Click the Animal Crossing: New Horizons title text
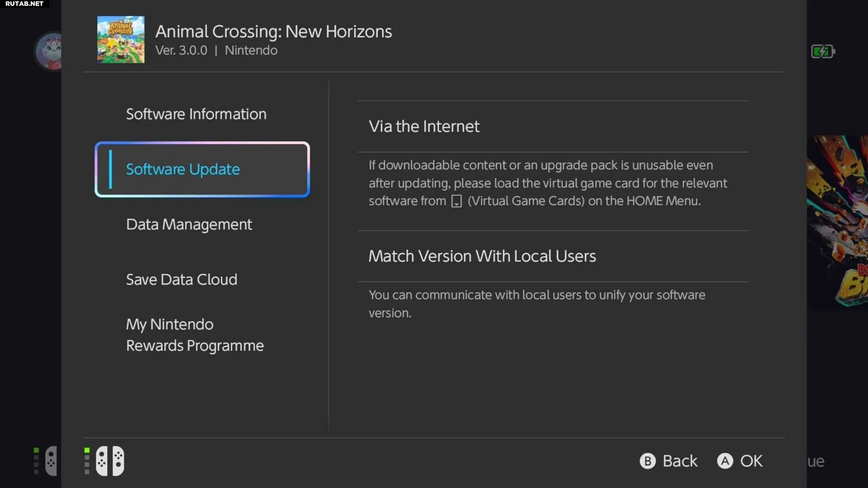This screenshot has height=488, width=868. coord(274,32)
